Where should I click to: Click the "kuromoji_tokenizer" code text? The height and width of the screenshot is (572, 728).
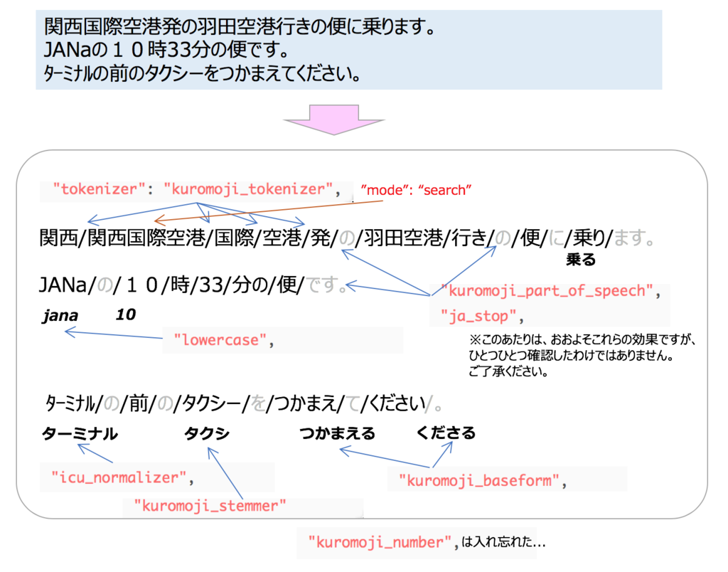(x=248, y=189)
